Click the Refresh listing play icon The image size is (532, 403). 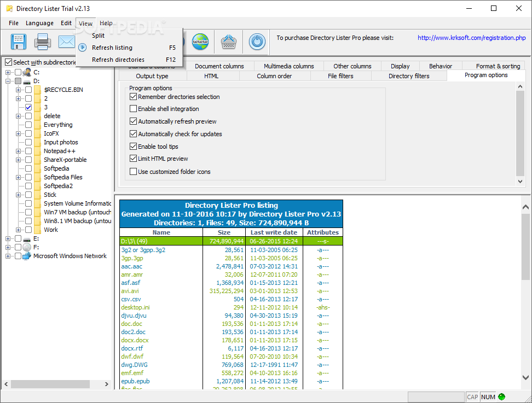[x=83, y=48]
